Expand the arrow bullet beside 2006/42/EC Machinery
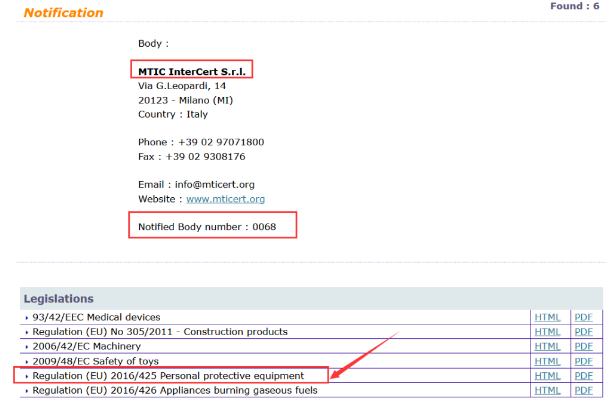The height and width of the screenshot is (401, 611). 27,347
